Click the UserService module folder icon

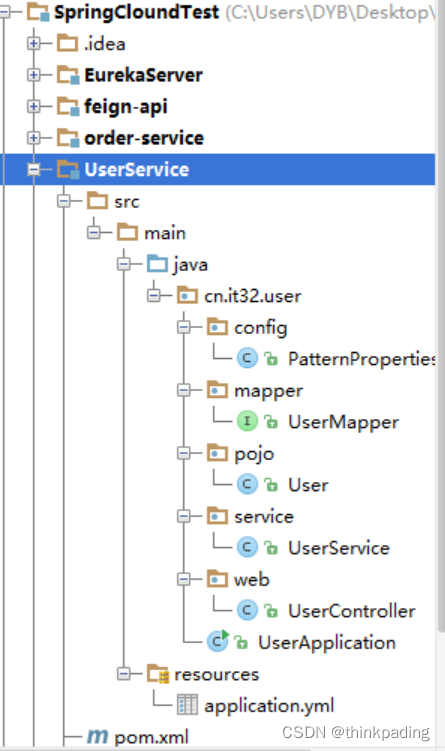pos(68,170)
